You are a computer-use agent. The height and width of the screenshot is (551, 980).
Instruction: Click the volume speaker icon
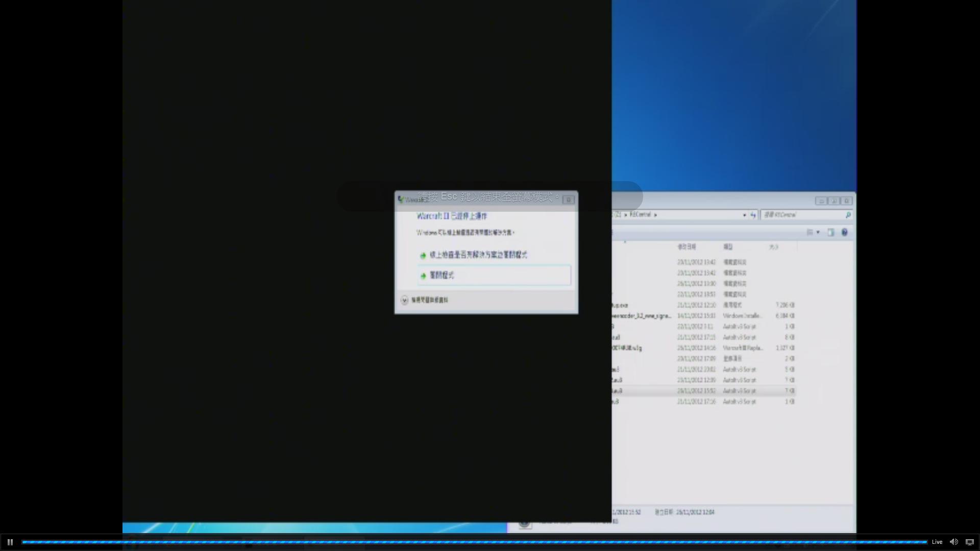[953, 542]
